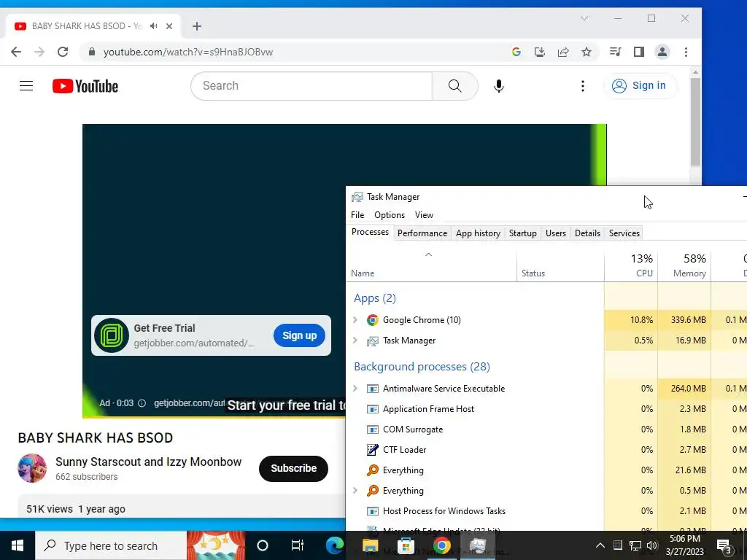Open a new Chrome tab
Screen dimensions: 747x560
(197, 26)
